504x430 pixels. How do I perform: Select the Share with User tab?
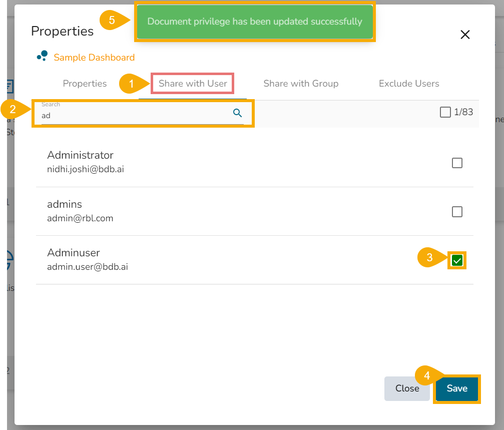pos(193,84)
